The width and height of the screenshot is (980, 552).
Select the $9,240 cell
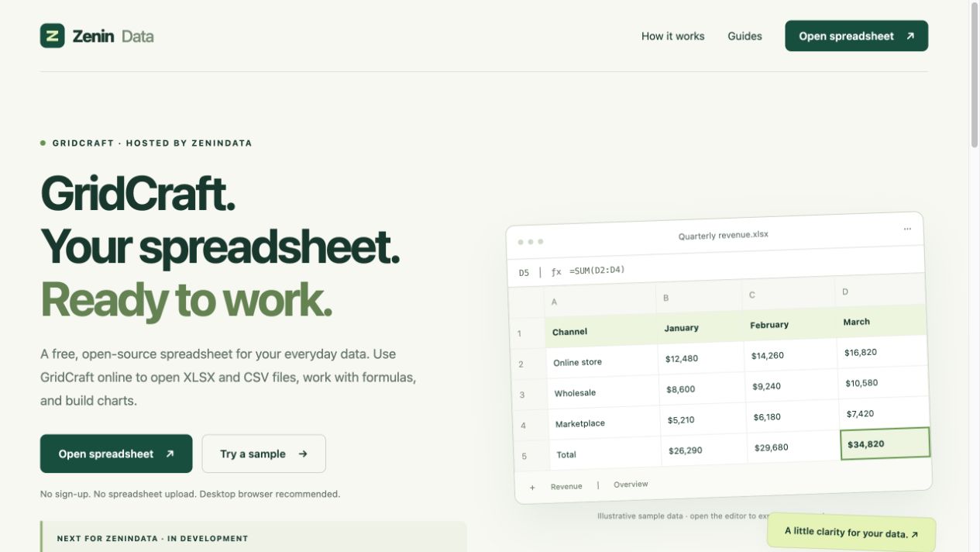point(792,386)
